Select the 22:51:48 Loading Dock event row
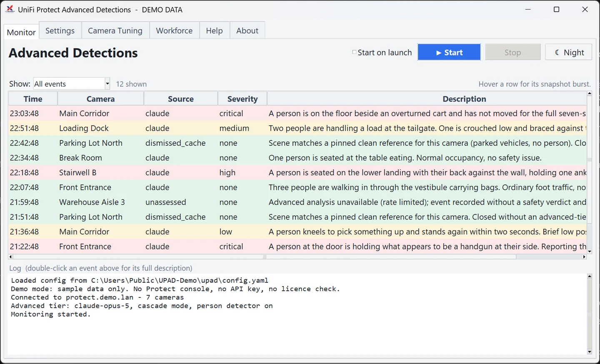The image size is (600, 364). click(297, 128)
